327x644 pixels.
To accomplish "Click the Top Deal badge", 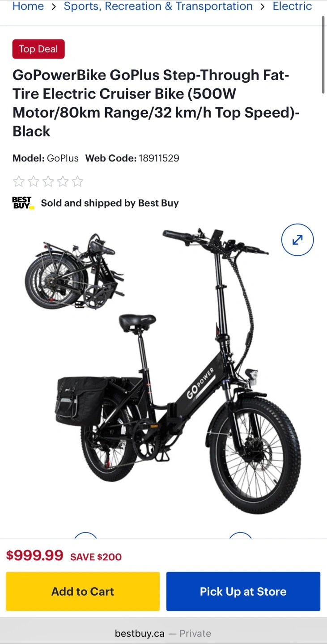I will 38,49.
